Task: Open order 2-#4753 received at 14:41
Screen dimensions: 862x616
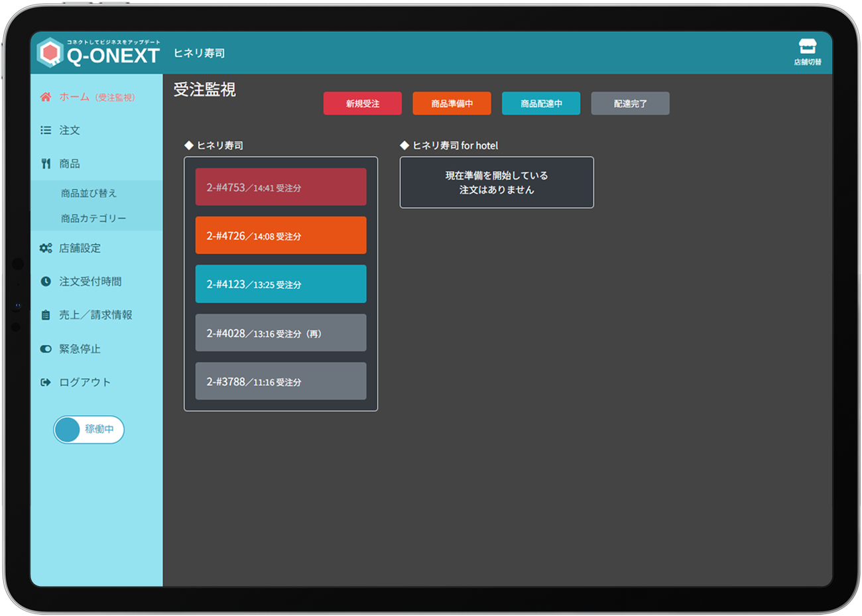Action: coord(280,187)
